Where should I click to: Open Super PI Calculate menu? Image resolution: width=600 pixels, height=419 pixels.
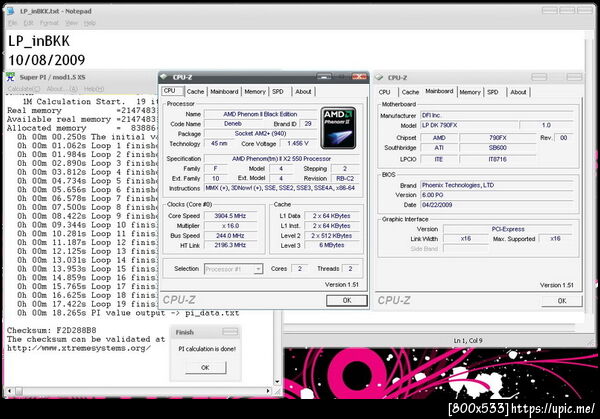click(24, 89)
